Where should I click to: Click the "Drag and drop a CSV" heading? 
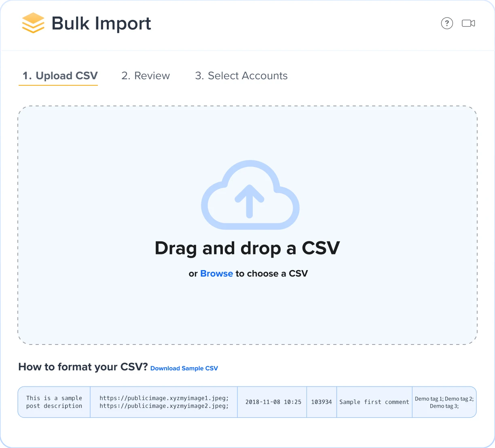point(247,248)
